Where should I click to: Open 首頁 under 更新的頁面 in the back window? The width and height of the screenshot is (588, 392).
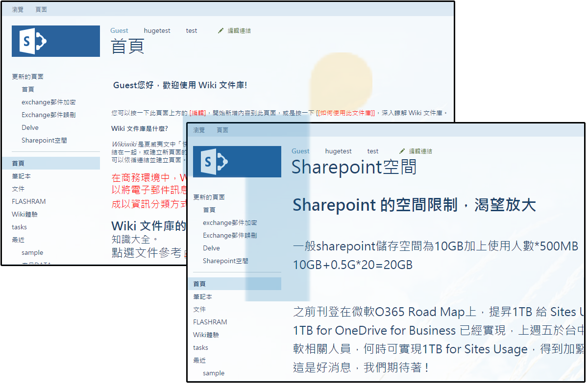28,89
